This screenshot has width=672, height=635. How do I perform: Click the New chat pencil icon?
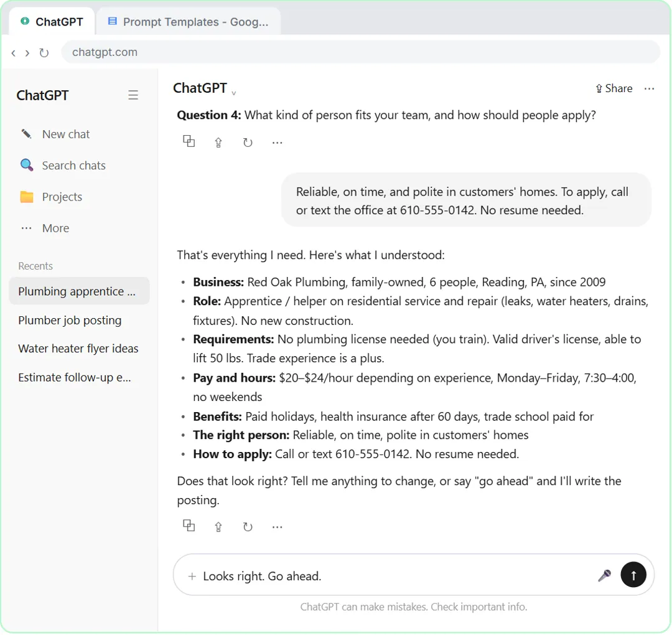[x=27, y=134]
